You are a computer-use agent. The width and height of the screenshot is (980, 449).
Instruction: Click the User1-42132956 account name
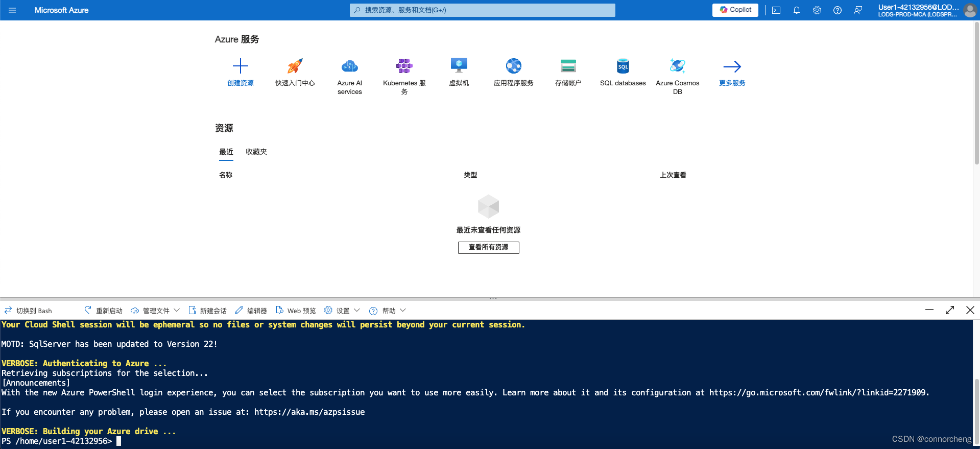pyautogui.click(x=918, y=7)
